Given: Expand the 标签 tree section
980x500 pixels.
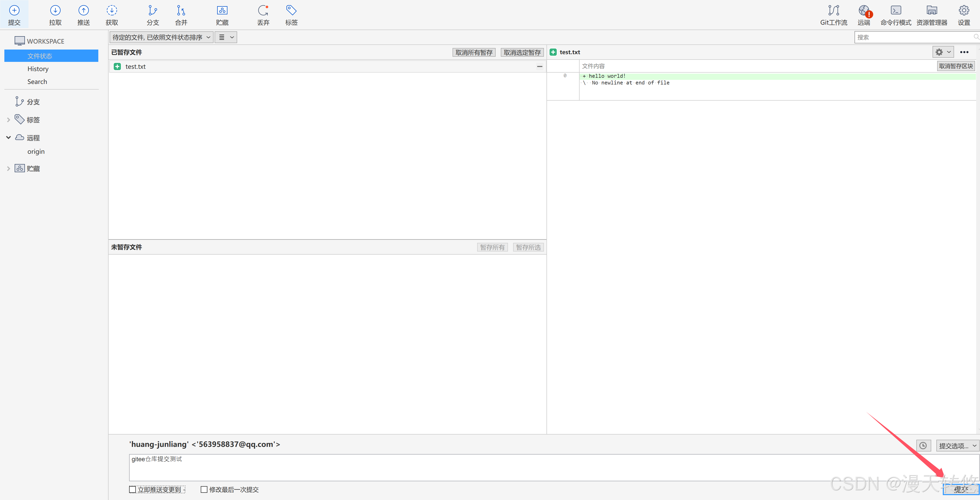Looking at the screenshot, I should (8, 120).
